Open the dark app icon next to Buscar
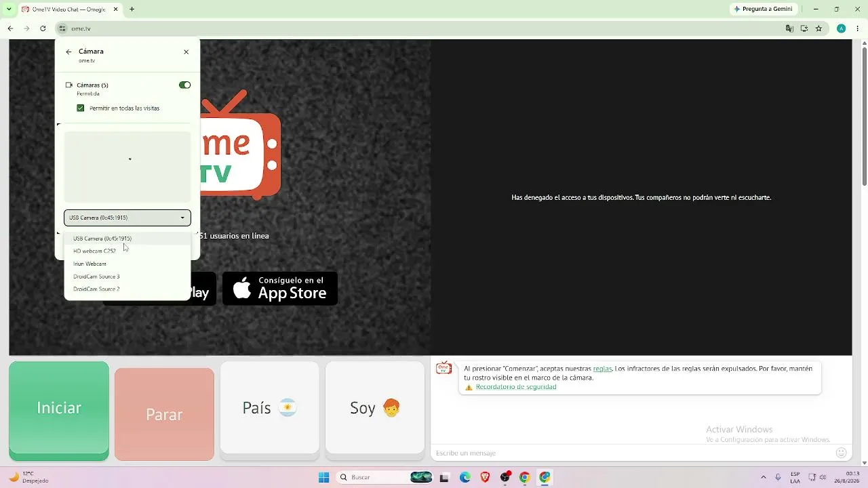 (x=444, y=477)
